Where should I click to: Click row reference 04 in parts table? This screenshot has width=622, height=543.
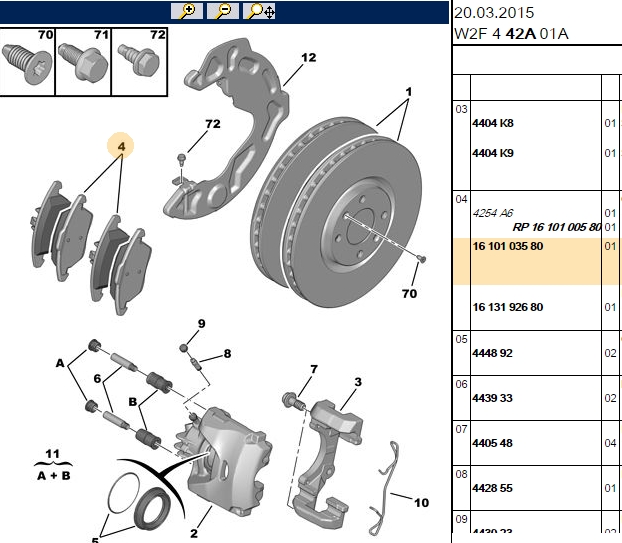click(461, 199)
